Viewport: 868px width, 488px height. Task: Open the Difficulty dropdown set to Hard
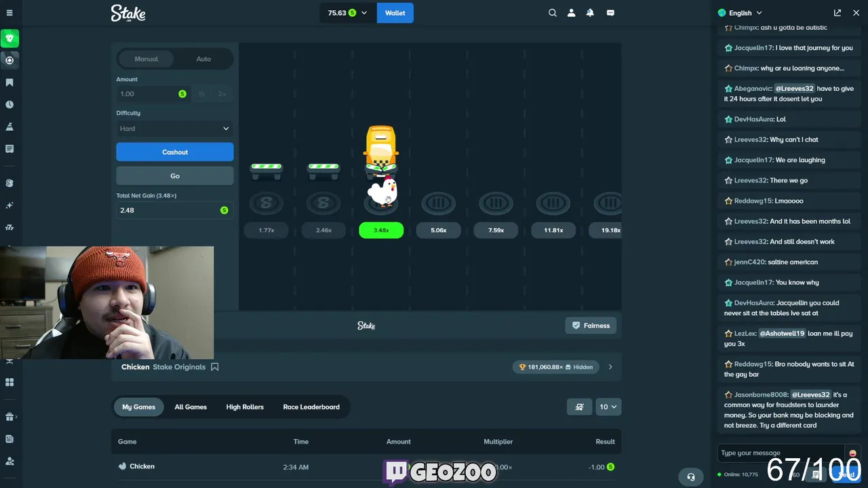click(x=175, y=129)
